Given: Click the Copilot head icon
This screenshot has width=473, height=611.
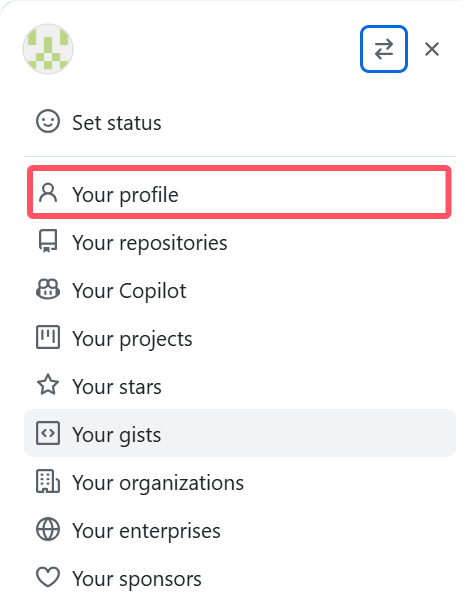Looking at the screenshot, I should (x=48, y=290).
